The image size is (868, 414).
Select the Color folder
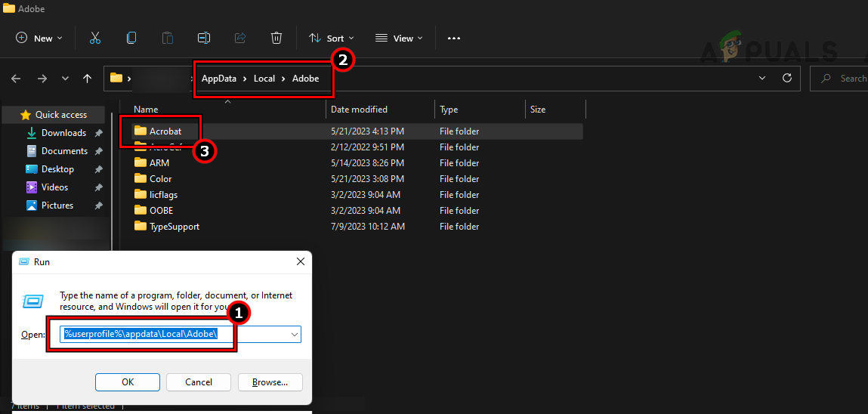(x=161, y=179)
